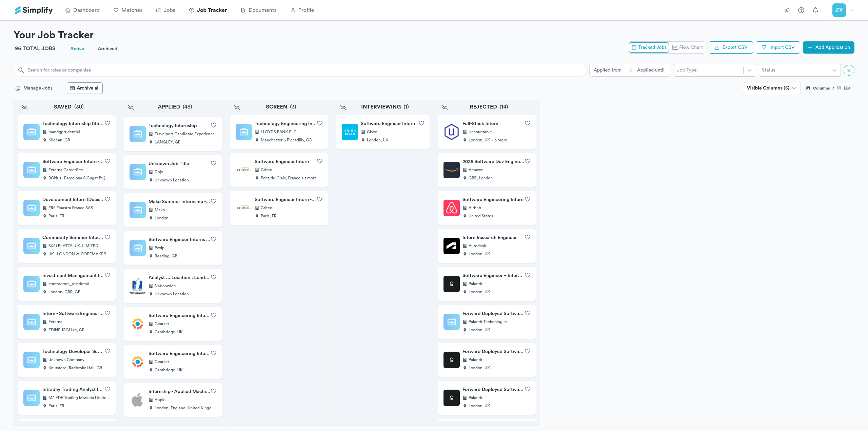This screenshot has width=868, height=431.
Task: Click the Add Application button
Action: (828, 47)
